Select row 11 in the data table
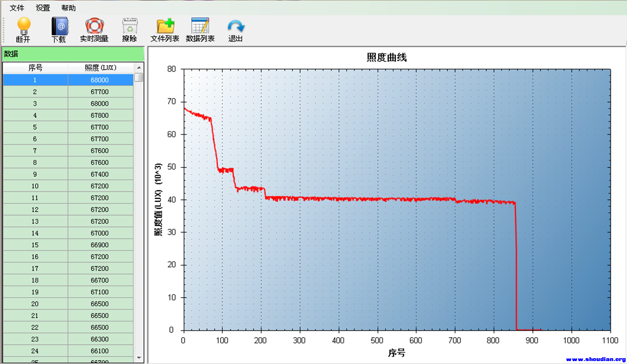The height and width of the screenshot is (364, 627). tap(68, 198)
